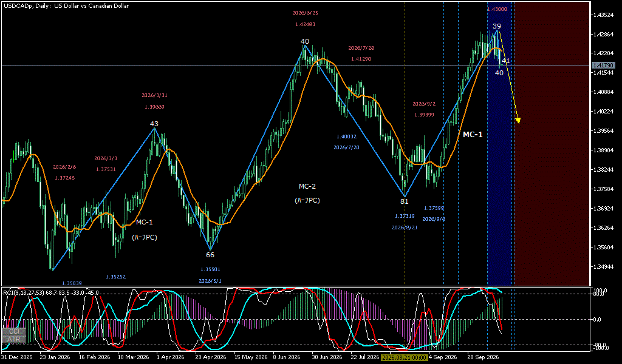Click 1.43524 on the price axis

603,15
